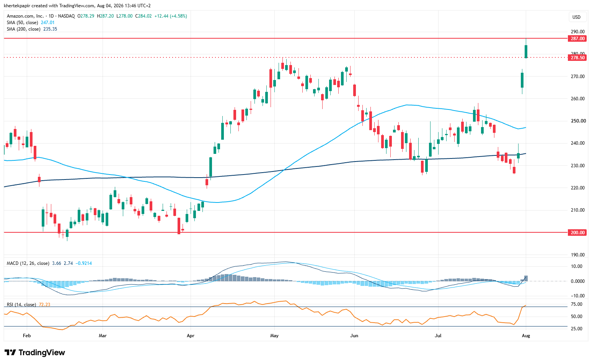
Task: Click the 25.00 level on the RSI axis
Action: point(577,329)
